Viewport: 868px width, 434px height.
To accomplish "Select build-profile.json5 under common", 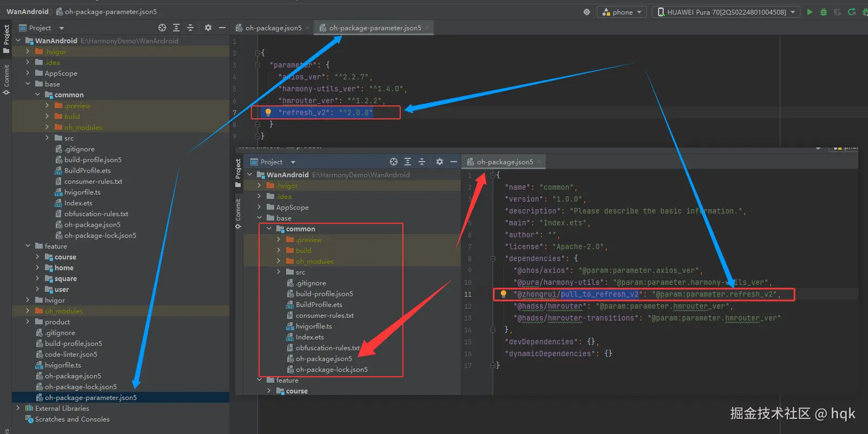I will tap(92, 160).
